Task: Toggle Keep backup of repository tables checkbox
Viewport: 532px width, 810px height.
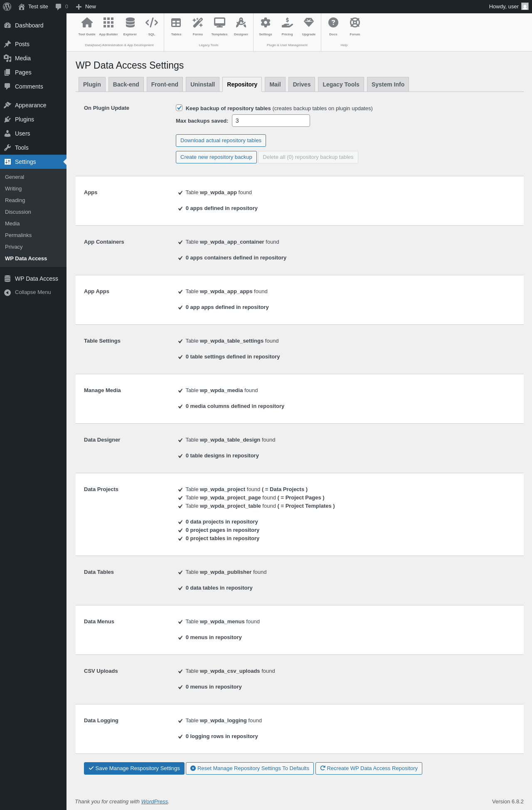Action: [x=179, y=108]
